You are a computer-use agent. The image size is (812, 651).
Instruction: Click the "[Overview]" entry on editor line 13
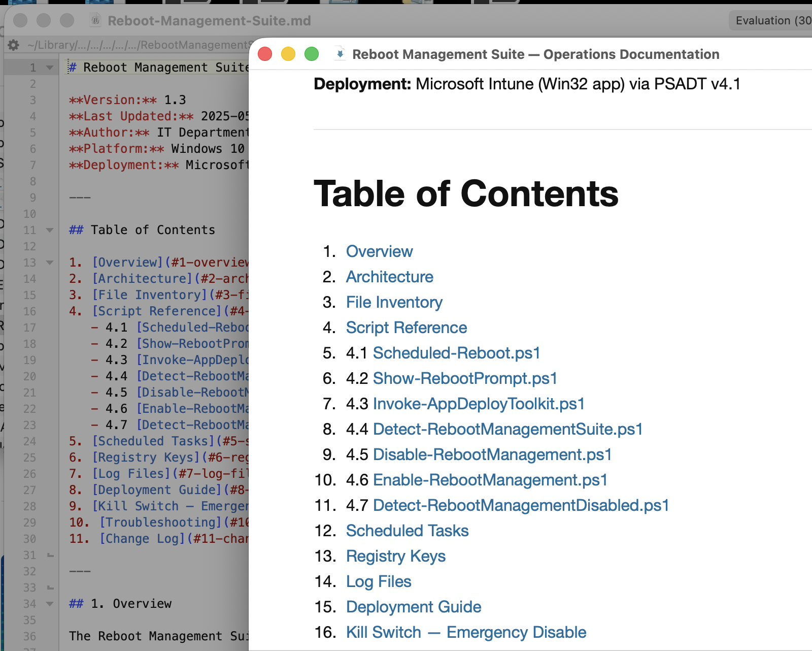pos(127,263)
